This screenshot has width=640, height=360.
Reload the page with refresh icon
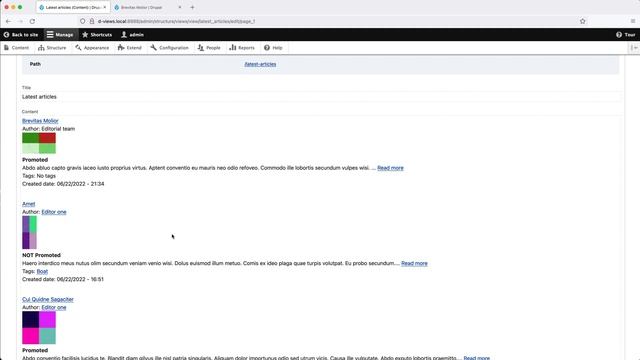[32, 21]
